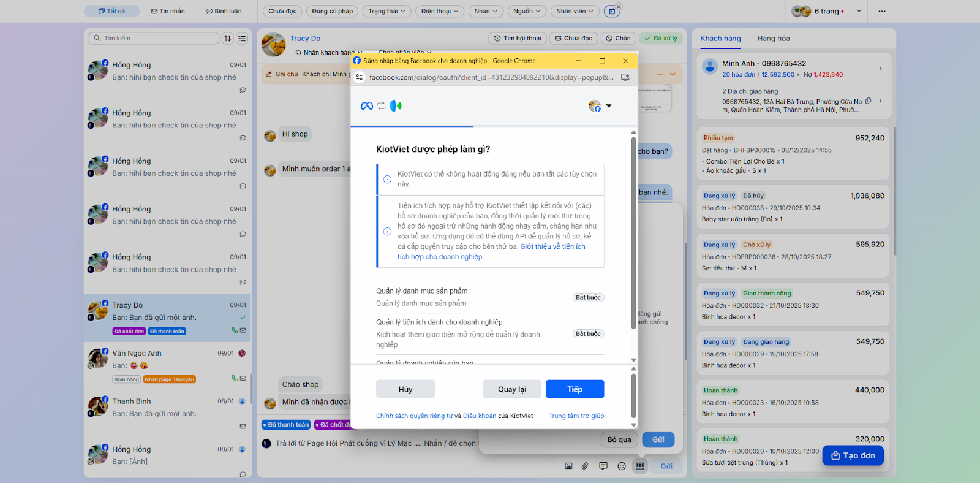Toggle the Đã xử lý processed status button
980x483 pixels.
point(661,38)
